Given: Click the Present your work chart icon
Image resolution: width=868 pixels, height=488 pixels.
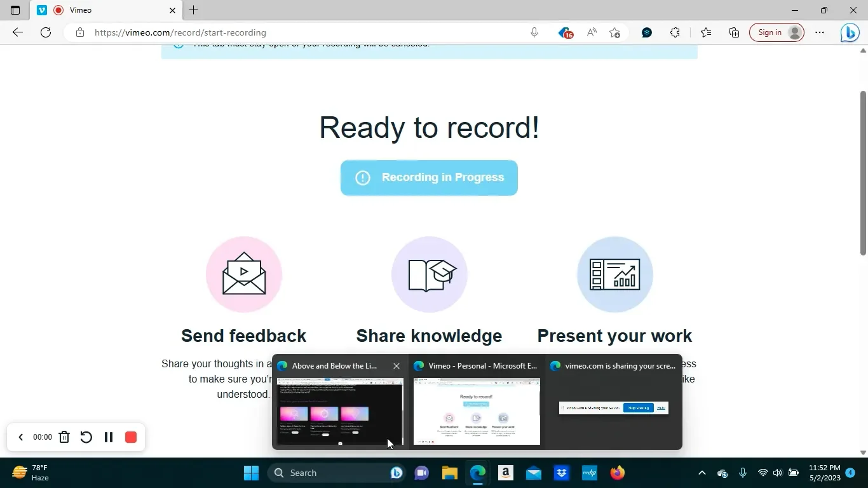Looking at the screenshot, I should pyautogui.click(x=614, y=274).
